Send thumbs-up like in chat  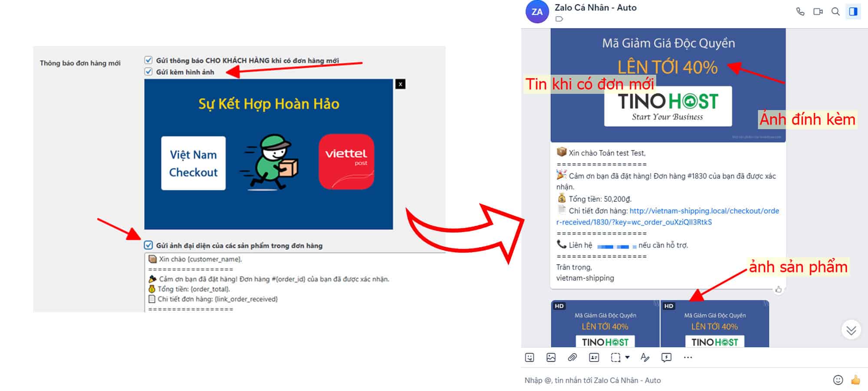tap(855, 380)
